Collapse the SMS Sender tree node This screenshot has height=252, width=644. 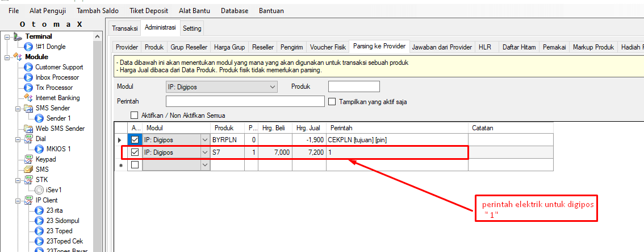[18, 108]
